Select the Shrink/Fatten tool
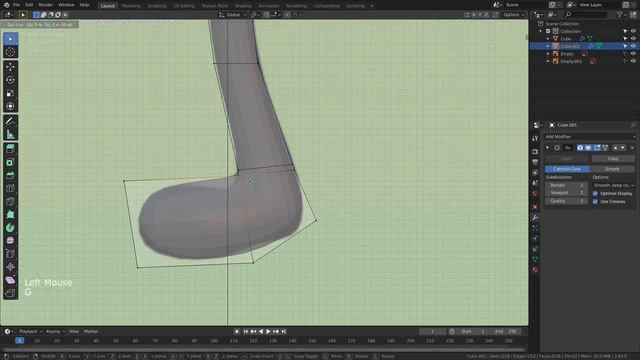This screenshot has height=360, width=640. (11, 267)
